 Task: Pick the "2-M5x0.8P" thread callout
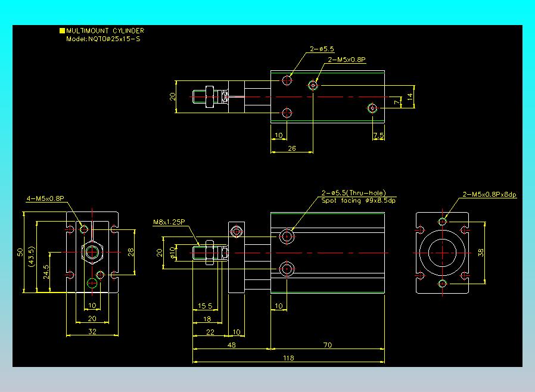pos(347,60)
